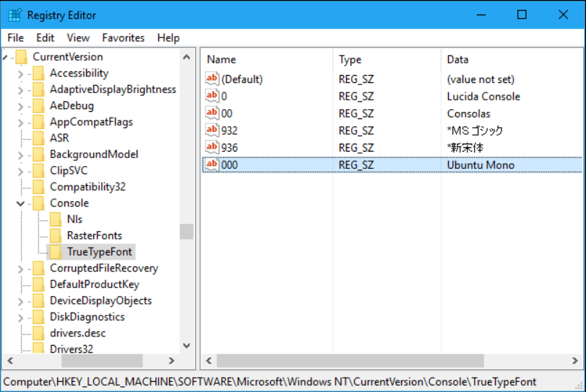
Task: Expand the ClipSVC key
Action: click(x=20, y=171)
